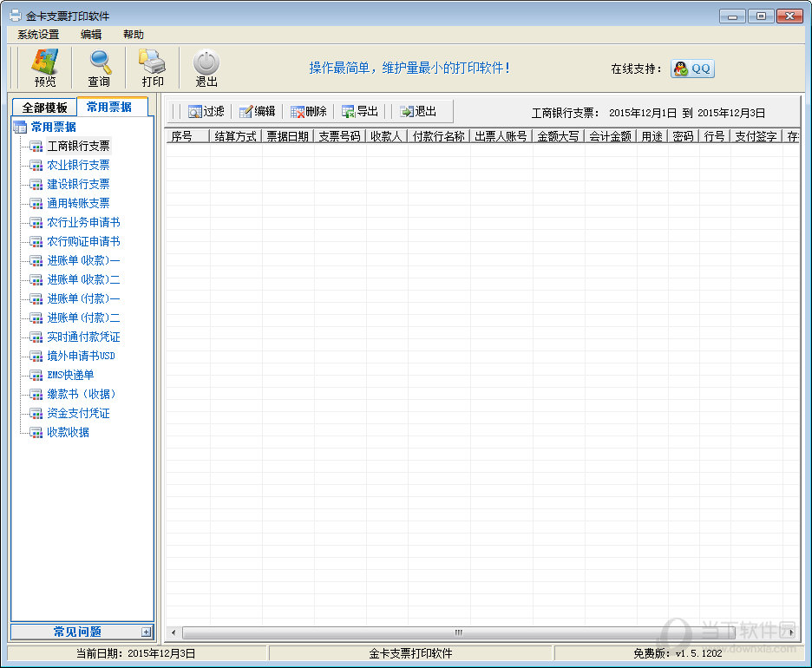Click the 收款人 column header
The height and width of the screenshot is (668, 812).
[386, 136]
